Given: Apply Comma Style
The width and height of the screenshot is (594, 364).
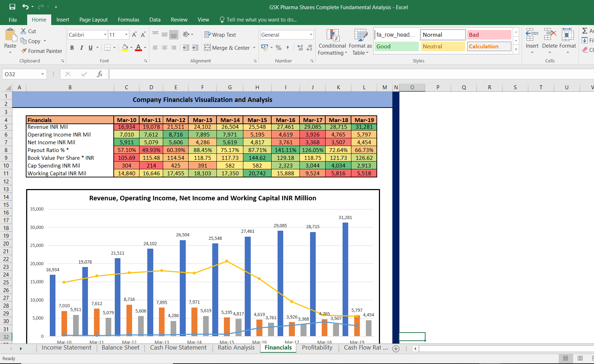Looking at the screenshot, I should coord(288,48).
